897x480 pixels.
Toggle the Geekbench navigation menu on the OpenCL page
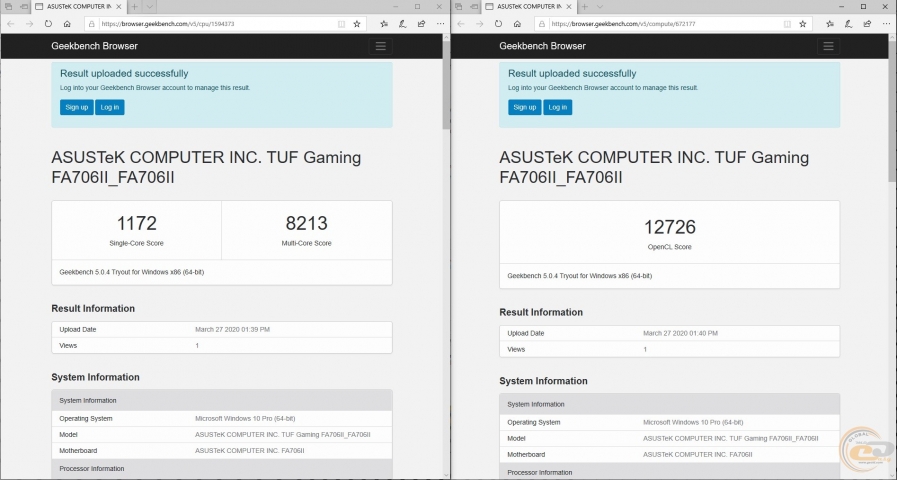(x=828, y=46)
